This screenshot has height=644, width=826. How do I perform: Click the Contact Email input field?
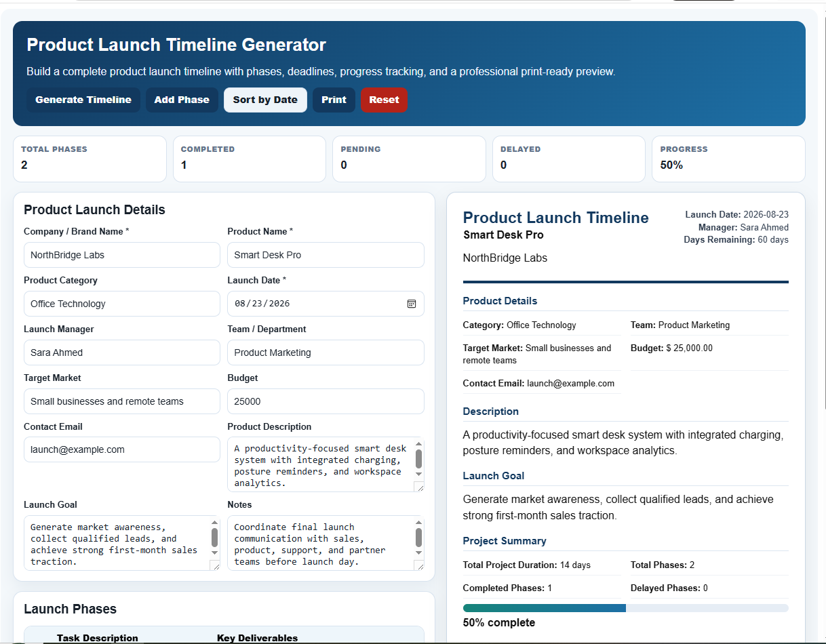(122, 449)
